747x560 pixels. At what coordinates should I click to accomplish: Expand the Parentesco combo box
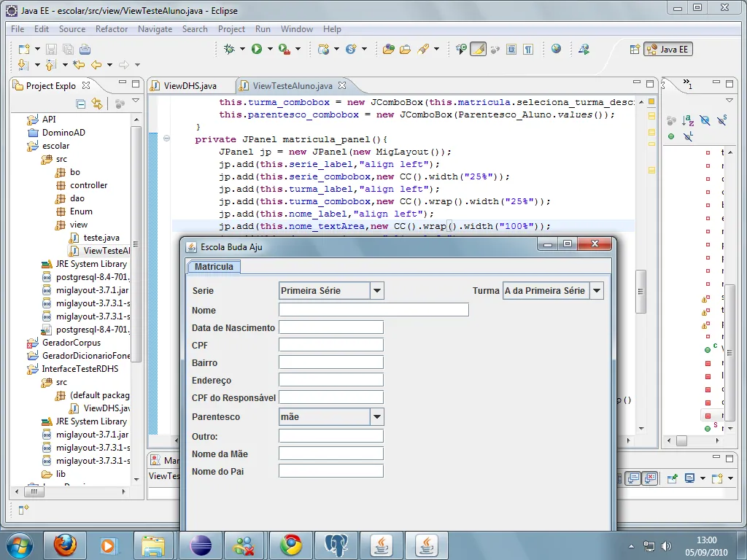point(376,417)
